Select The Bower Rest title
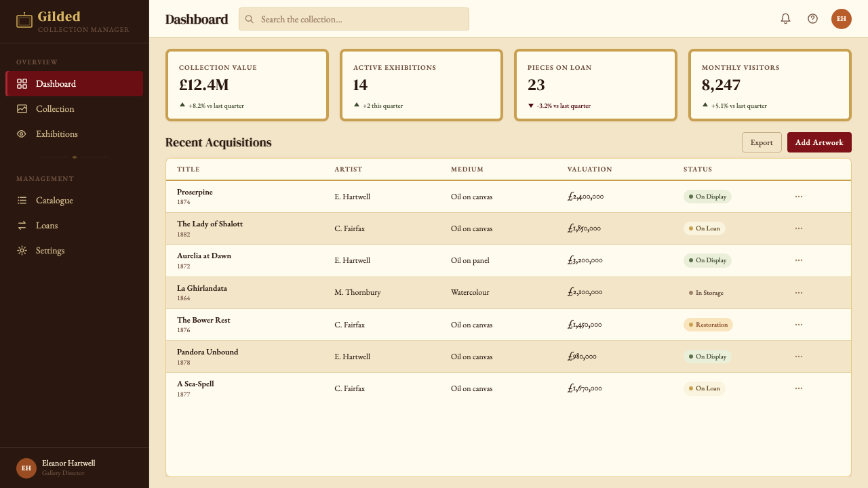The height and width of the screenshot is (488, 868). point(203,320)
